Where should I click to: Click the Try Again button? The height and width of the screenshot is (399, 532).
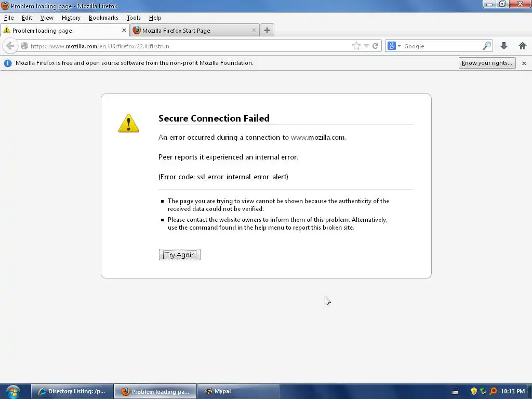(x=179, y=255)
